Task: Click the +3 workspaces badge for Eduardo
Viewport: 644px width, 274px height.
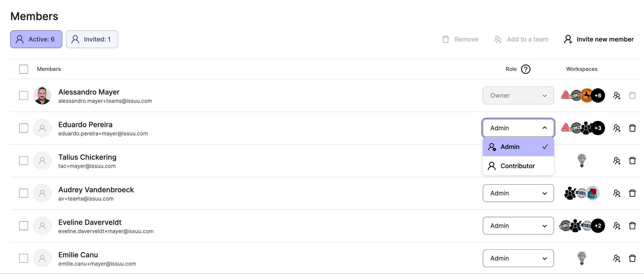Action: (598, 128)
